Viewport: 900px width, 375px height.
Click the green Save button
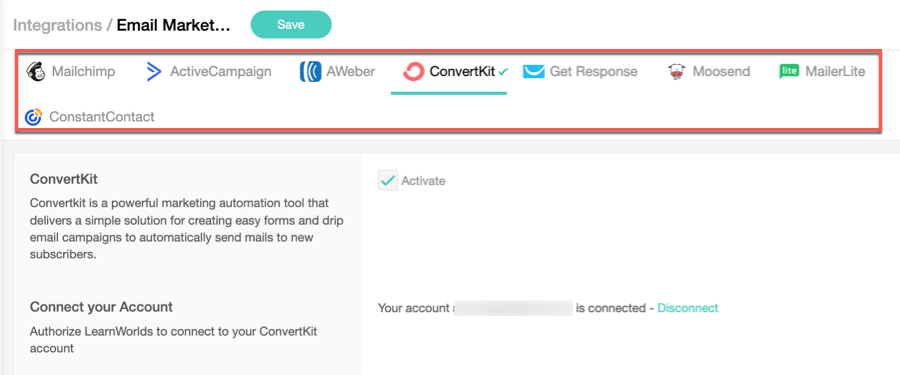point(291,25)
